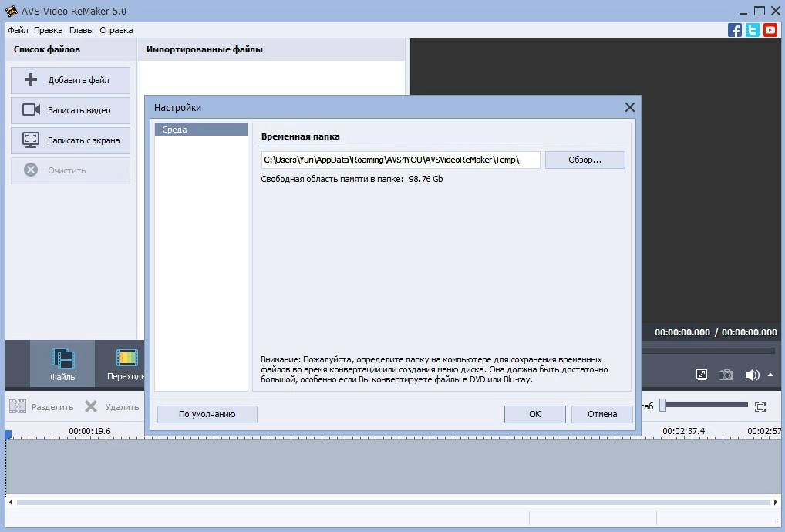
Task: Expand the volume arrow next to speaker
Action: (770, 375)
